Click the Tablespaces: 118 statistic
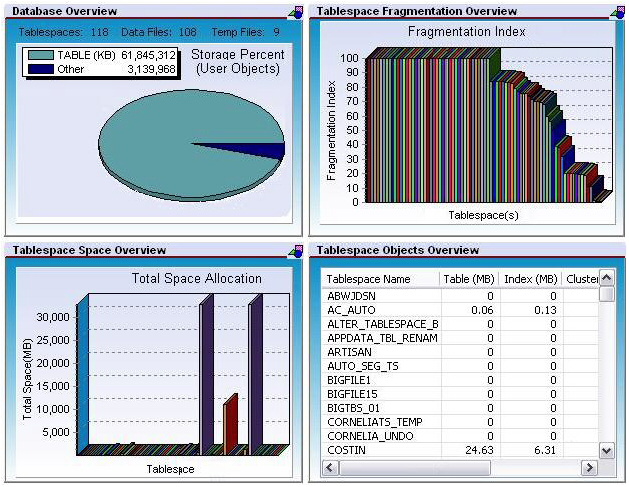The image size is (629, 487). [x=63, y=32]
